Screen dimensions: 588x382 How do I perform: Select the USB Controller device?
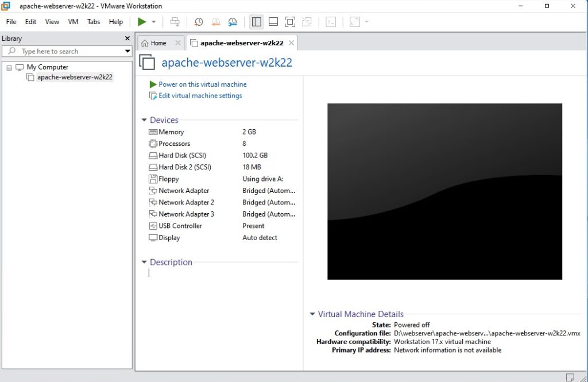click(222, 226)
